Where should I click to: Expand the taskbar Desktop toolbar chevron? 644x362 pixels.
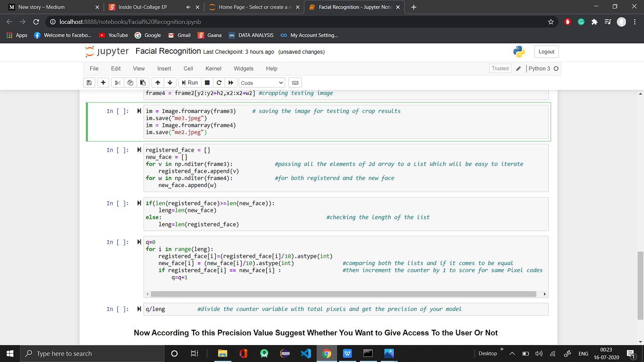[501, 349]
